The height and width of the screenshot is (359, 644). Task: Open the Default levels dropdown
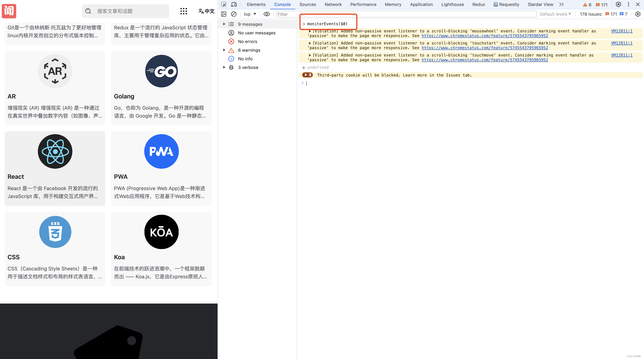coord(555,14)
